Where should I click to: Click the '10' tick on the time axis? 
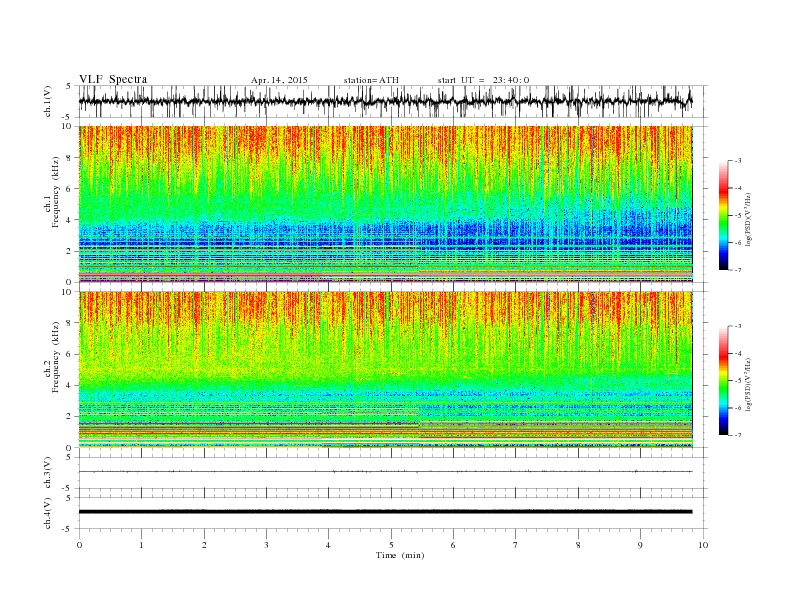703,545
